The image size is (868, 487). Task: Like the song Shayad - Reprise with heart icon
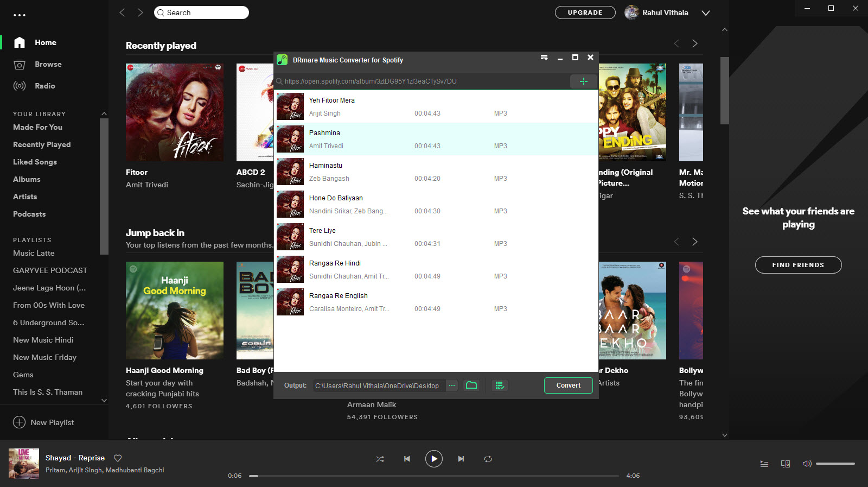coord(118,458)
